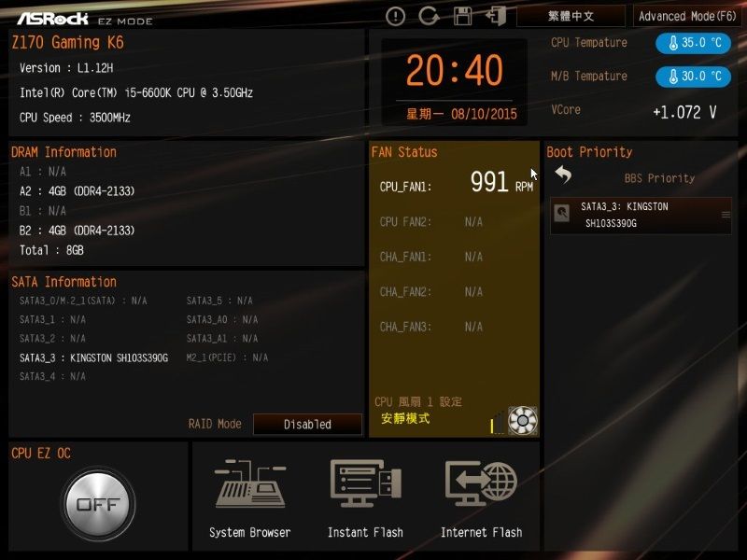
Task: Click the CPU temperature 35.0 °C badge
Action: point(693,43)
